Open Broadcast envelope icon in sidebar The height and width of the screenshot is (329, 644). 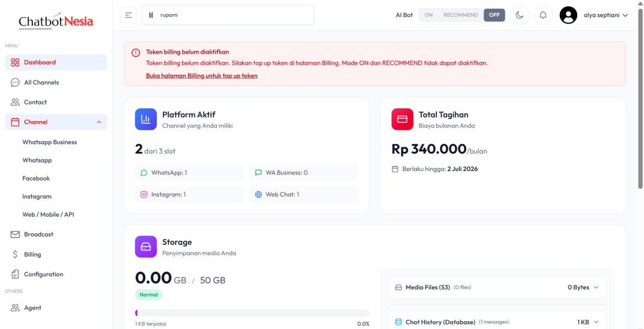click(15, 234)
